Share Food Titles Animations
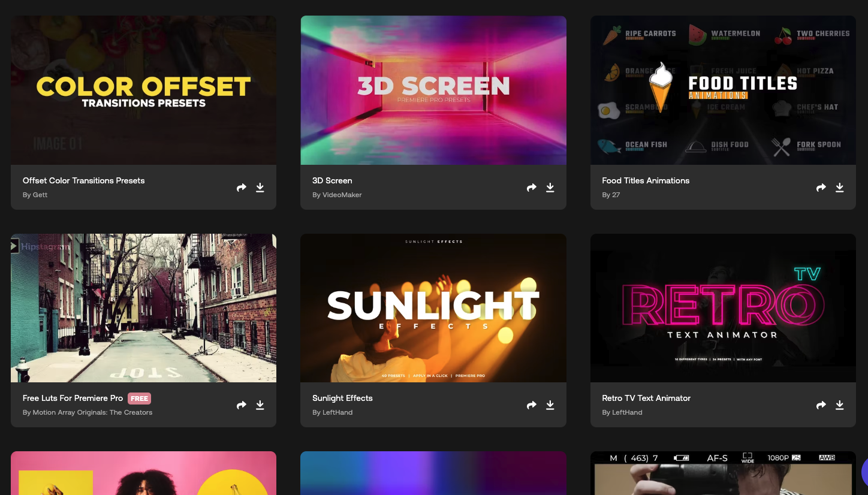This screenshot has height=495, width=868. [x=821, y=188]
